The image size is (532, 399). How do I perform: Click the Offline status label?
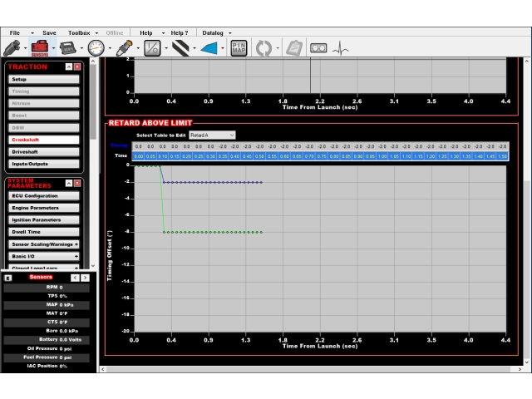pyautogui.click(x=115, y=33)
